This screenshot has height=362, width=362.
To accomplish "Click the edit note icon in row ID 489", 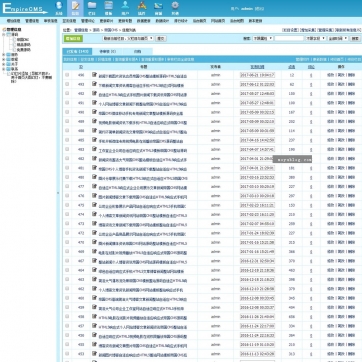I will pos(95,121).
